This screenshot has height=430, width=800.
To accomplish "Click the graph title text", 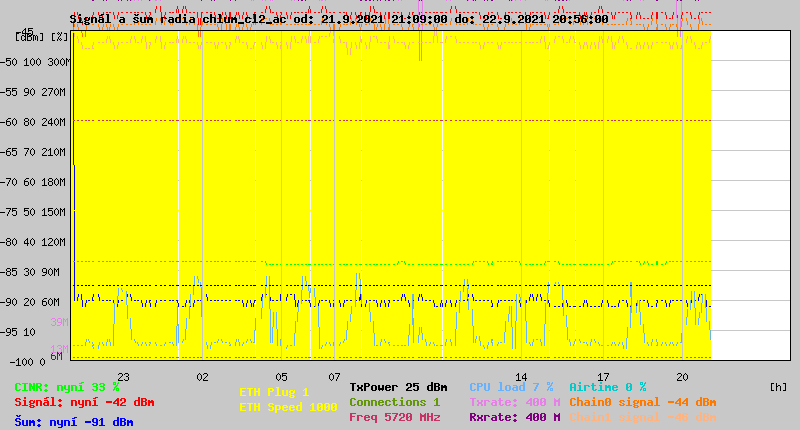I will pyautogui.click(x=338, y=19).
